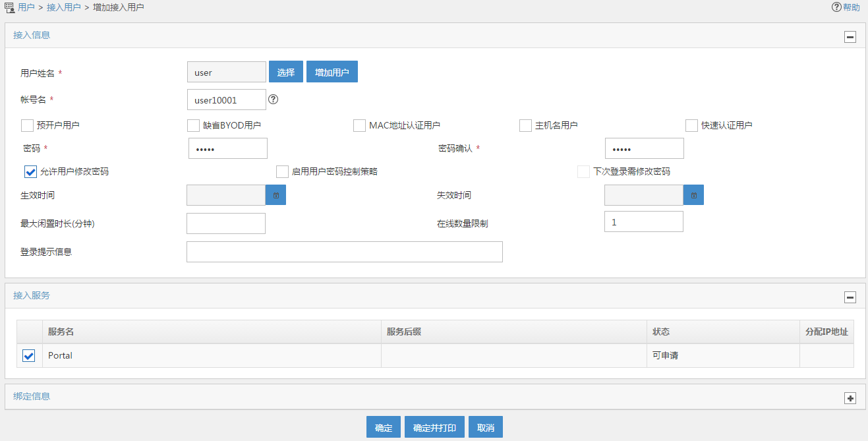868x441 pixels.
Task: Click the 增加用户 button
Action: [332, 72]
